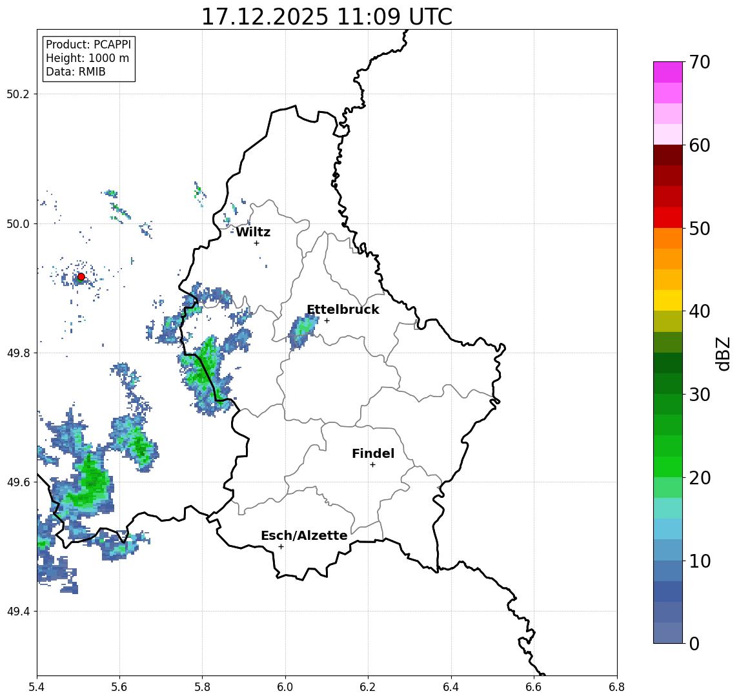
Task: Click the red station marker dot
Action: [81, 277]
